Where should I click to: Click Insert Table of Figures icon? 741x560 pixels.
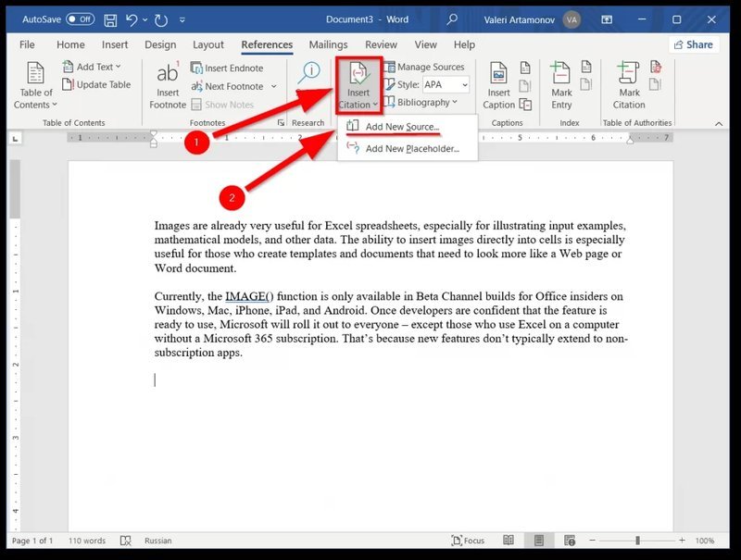pyautogui.click(x=525, y=68)
